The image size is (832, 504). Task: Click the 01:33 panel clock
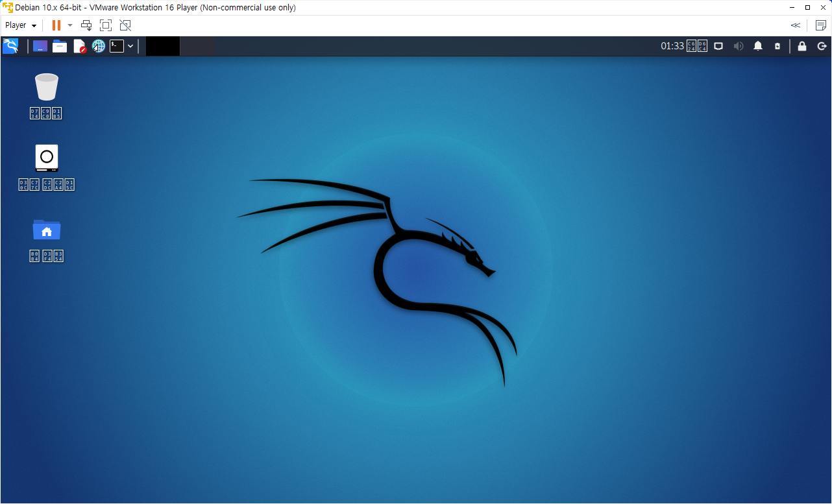pos(684,46)
